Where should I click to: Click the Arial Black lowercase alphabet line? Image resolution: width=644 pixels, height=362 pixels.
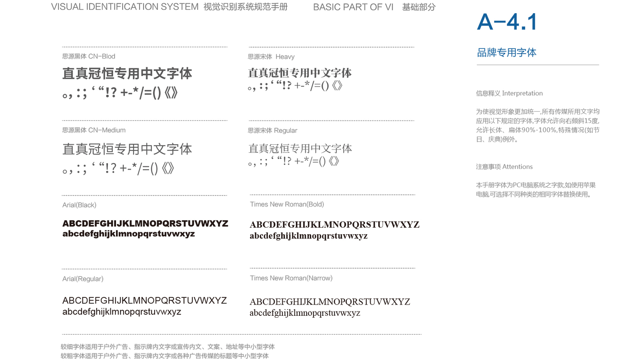coord(129,234)
